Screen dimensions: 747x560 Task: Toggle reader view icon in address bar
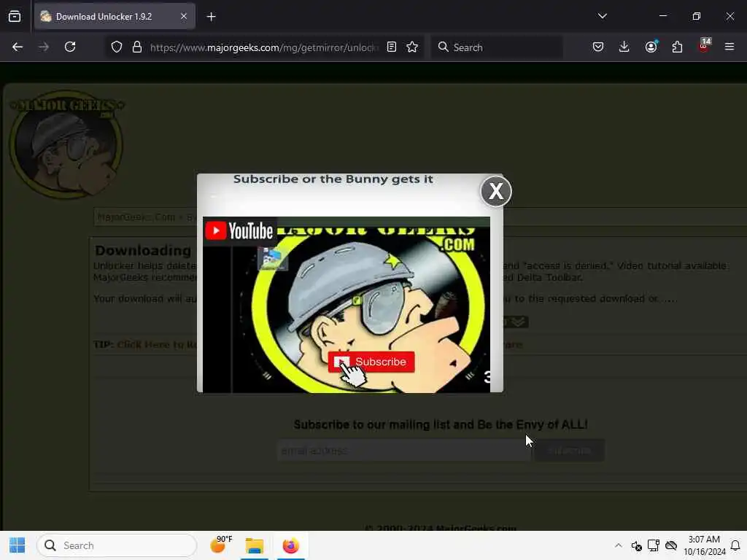pos(392,47)
